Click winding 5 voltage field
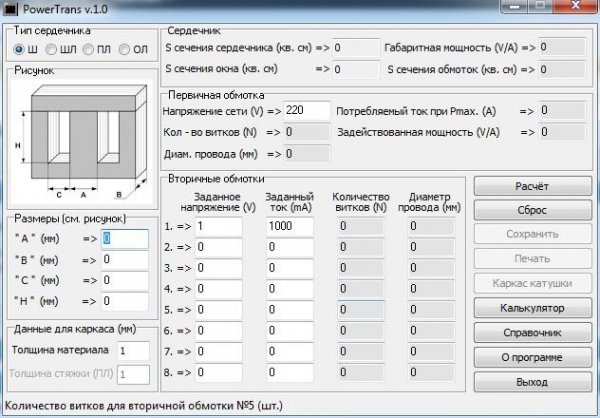 pos(219,310)
